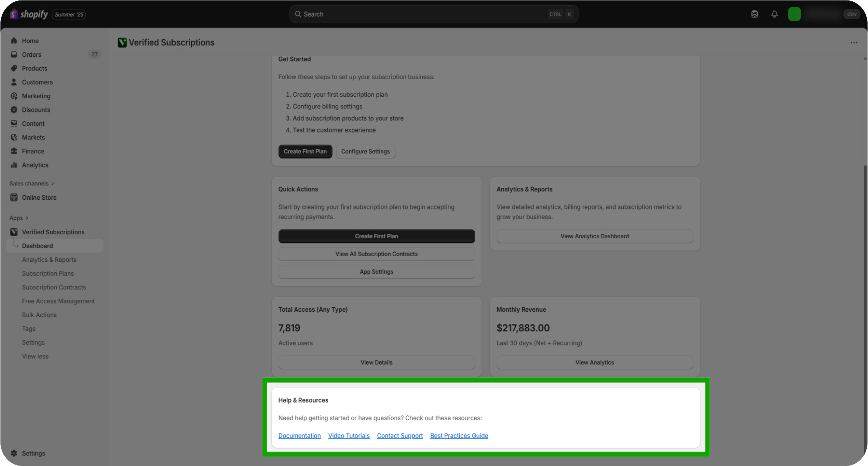This screenshot has height=466, width=868.
Task: Open View Analytics Dashboard
Action: (594, 236)
